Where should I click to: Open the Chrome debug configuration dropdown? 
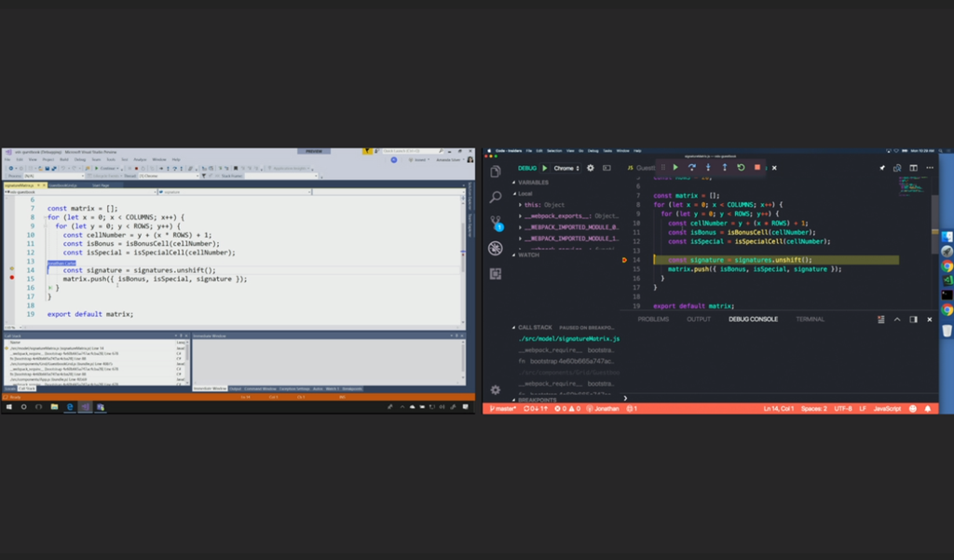point(564,169)
